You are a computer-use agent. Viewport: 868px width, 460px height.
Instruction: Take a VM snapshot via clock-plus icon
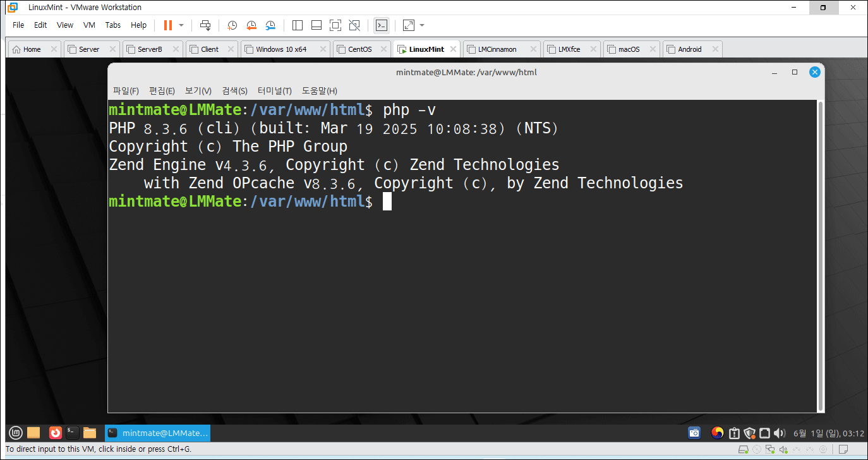[x=232, y=25]
